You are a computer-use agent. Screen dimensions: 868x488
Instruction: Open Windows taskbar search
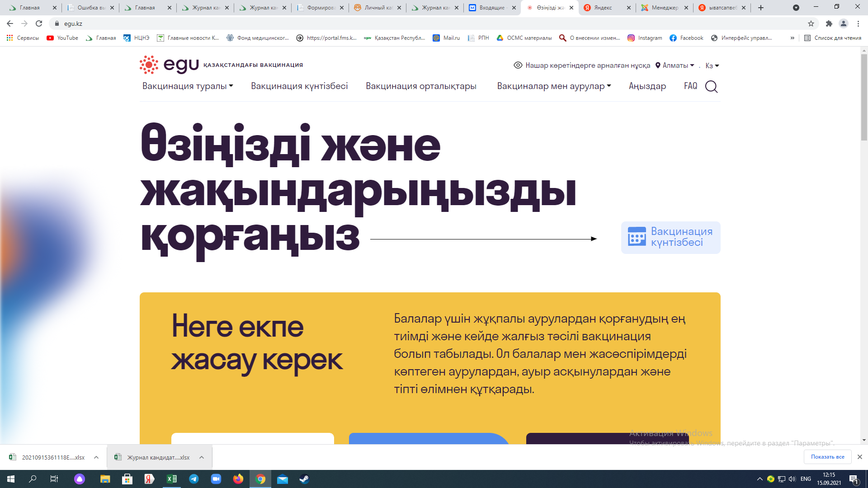pos(33,479)
